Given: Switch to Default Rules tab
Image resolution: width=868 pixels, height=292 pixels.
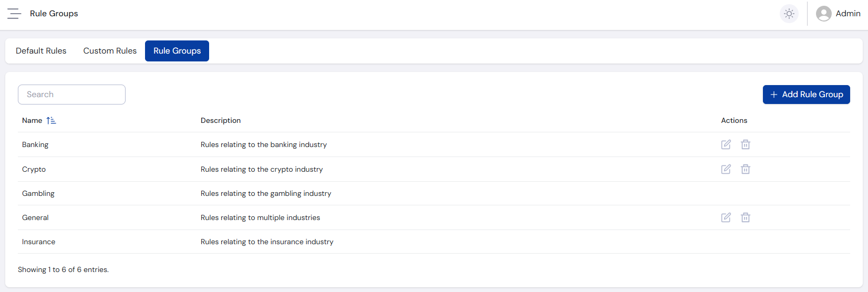Looking at the screenshot, I should point(41,51).
